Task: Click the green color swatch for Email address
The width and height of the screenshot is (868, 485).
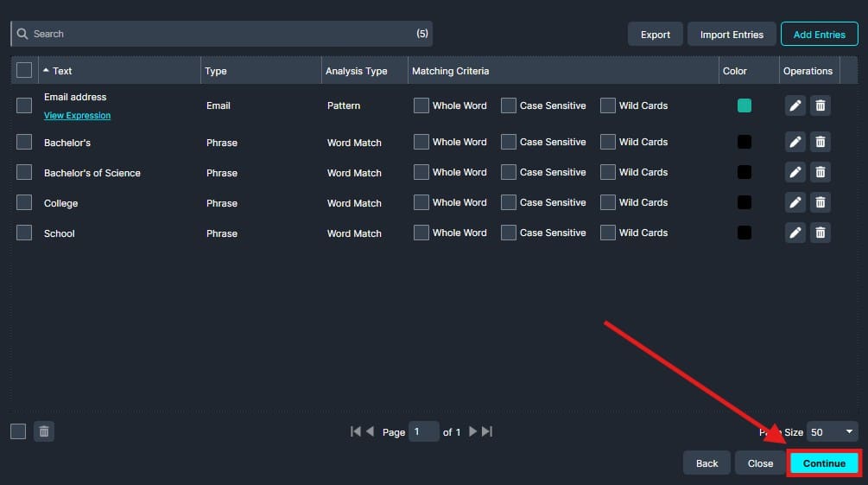Action: pos(744,105)
